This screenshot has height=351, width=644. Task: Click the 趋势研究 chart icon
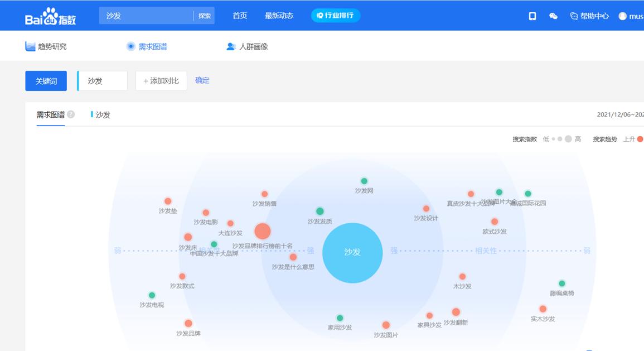pyautogui.click(x=30, y=46)
